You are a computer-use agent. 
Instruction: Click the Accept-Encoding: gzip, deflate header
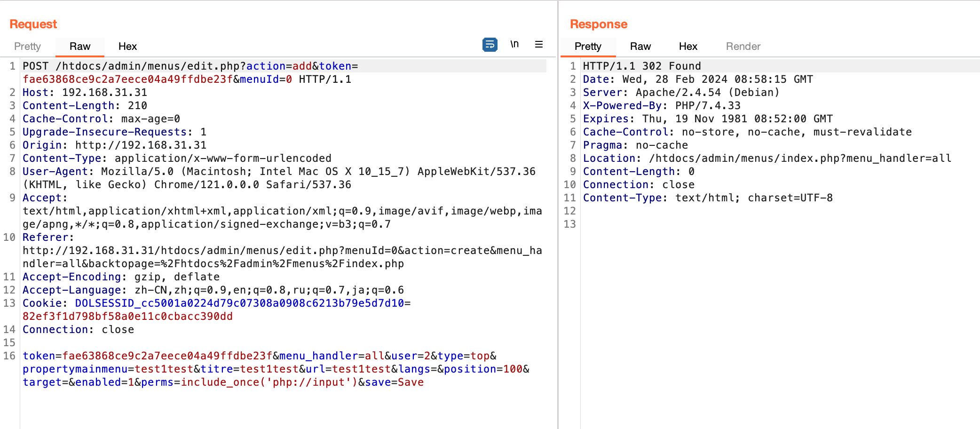coord(121,277)
